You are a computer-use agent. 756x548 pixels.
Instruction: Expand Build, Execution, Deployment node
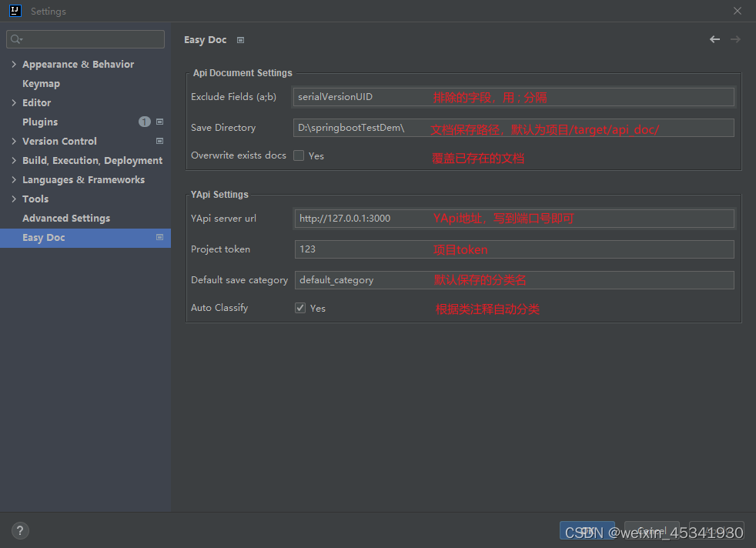tap(14, 161)
